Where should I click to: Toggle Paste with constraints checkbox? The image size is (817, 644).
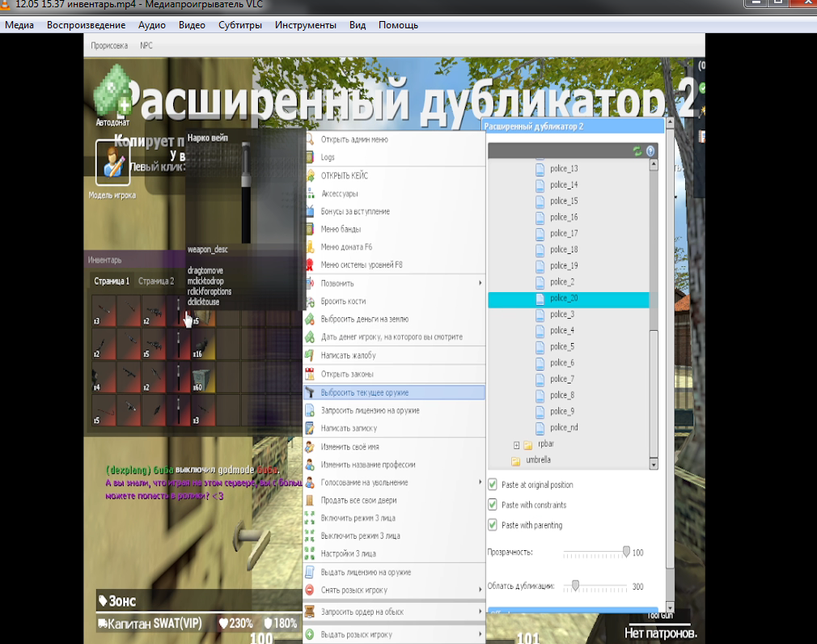click(x=493, y=505)
